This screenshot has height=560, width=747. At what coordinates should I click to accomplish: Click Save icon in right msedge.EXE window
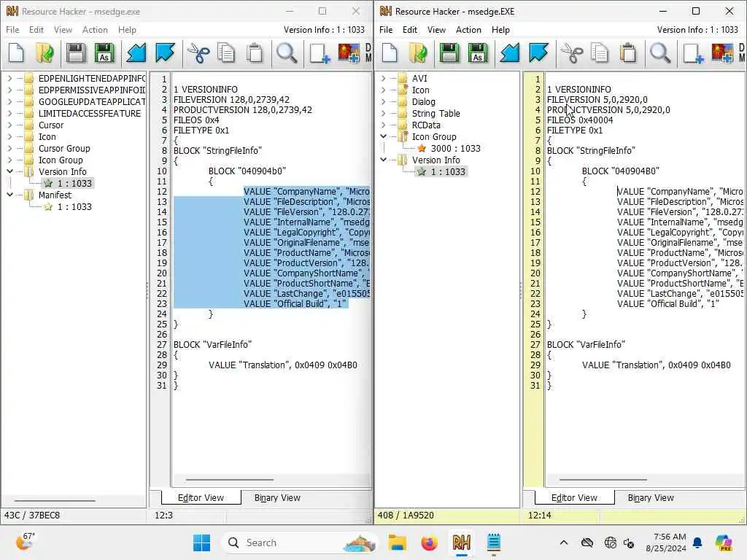pyautogui.click(x=449, y=52)
